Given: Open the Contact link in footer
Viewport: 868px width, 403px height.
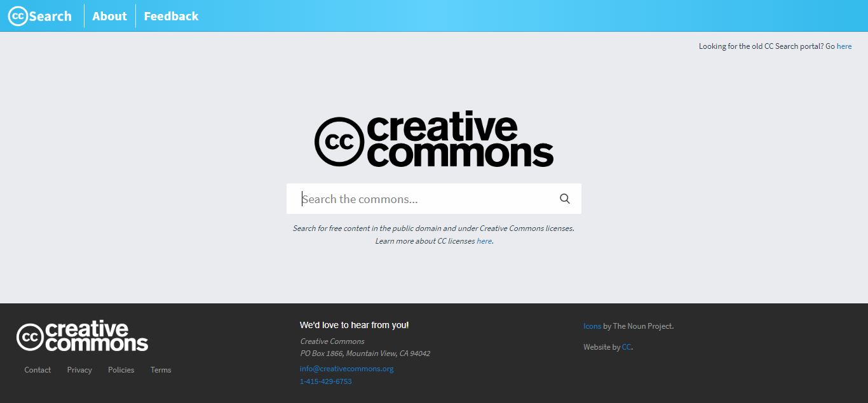Looking at the screenshot, I should coord(37,370).
